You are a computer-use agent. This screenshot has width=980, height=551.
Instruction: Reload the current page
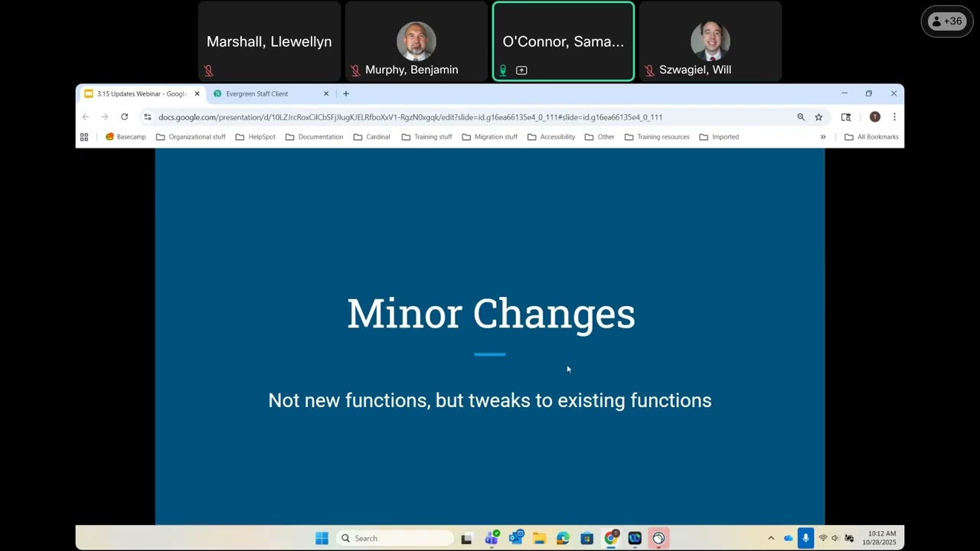point(124,117)
